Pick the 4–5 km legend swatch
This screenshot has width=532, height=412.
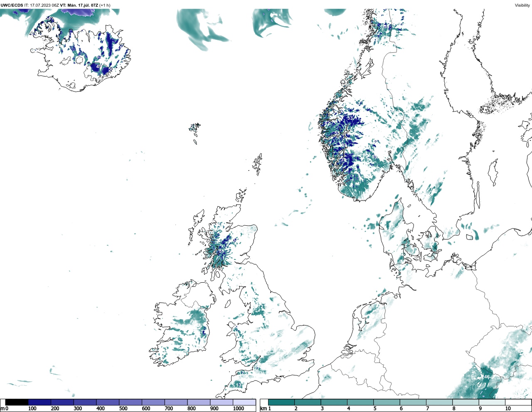click(360, 402)
